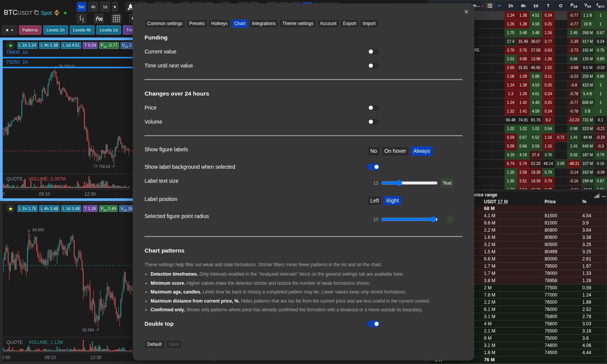
Task: Turn off the Double top pattern toggle
Action: [373, 324]
